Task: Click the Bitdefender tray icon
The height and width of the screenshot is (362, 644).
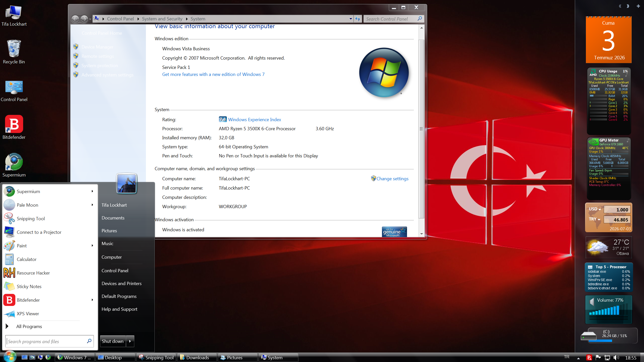Action: [x=589, y=357]
